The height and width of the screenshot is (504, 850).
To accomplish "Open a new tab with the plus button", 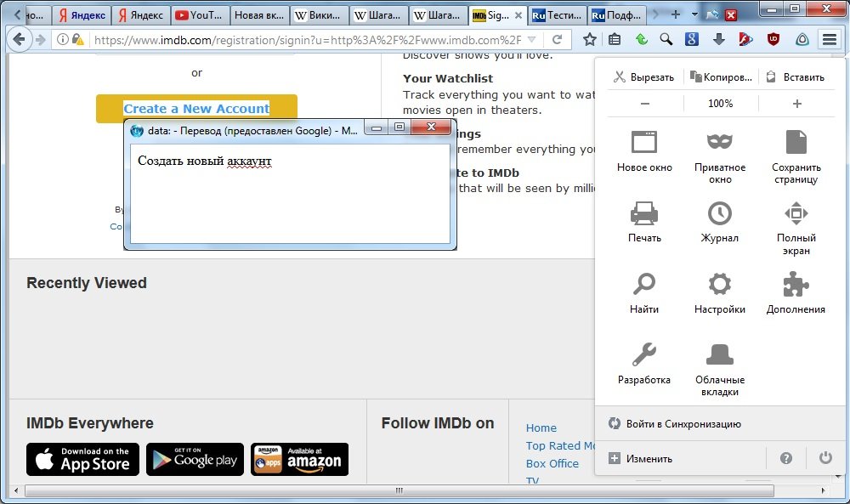I will [676, 14].
